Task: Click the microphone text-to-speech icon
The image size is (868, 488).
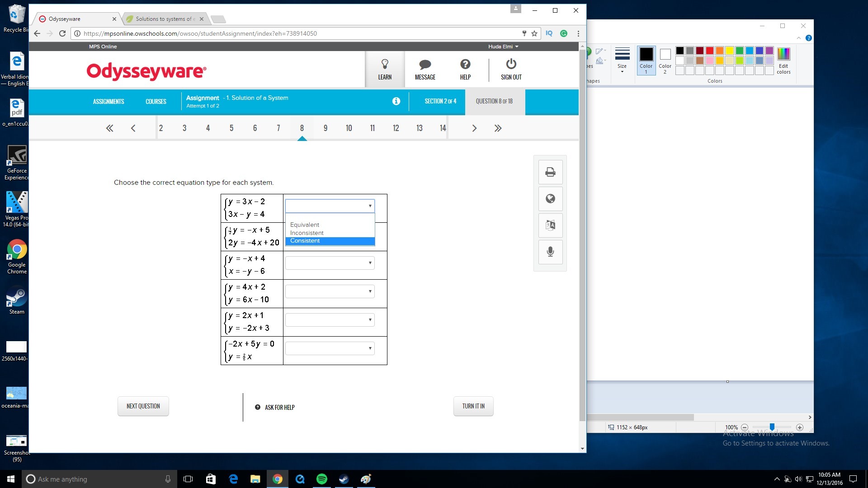Action: (550, 252)
